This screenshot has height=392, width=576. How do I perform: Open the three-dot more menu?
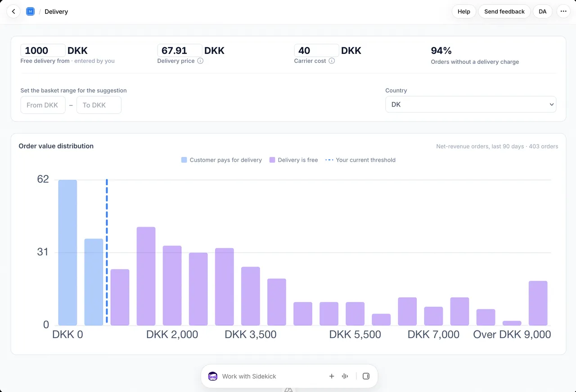563,12
